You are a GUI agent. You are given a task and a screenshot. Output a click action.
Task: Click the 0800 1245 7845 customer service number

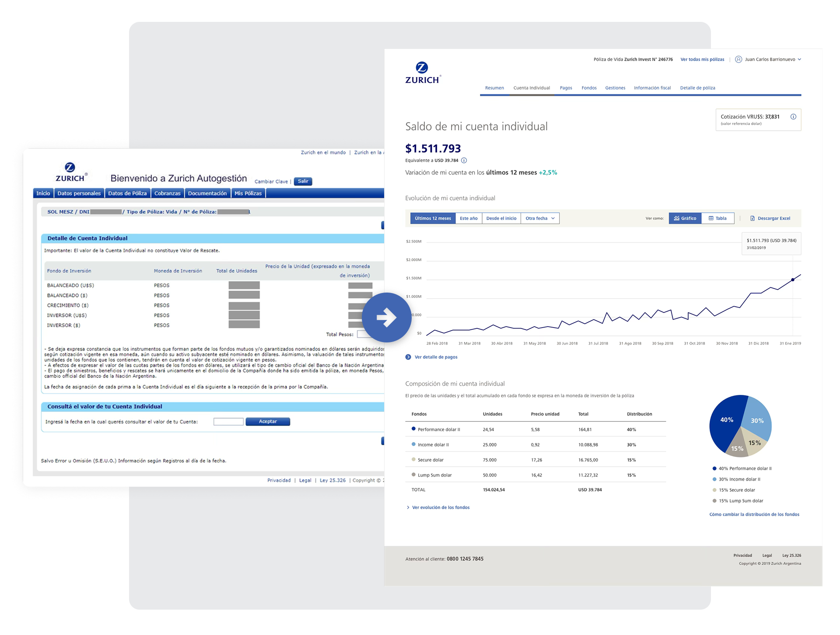coord(465,559)
